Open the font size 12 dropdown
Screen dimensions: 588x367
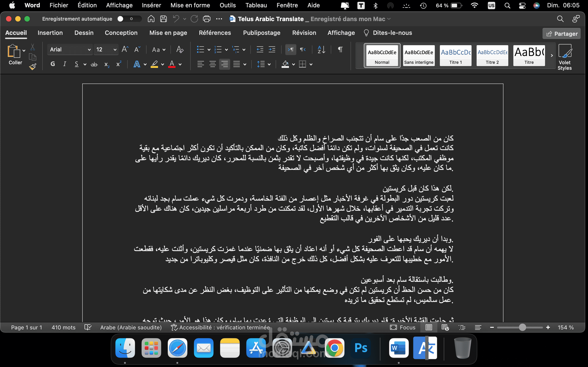[x=115, y=50]
